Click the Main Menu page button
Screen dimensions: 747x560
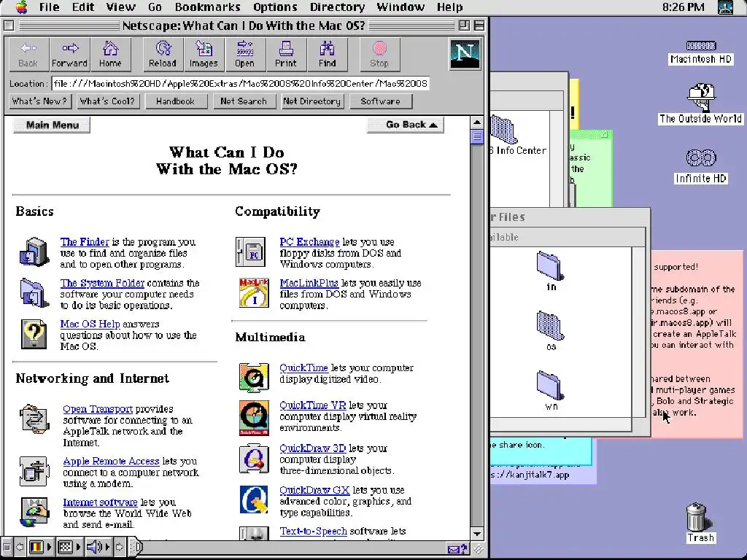click(52, 125)
